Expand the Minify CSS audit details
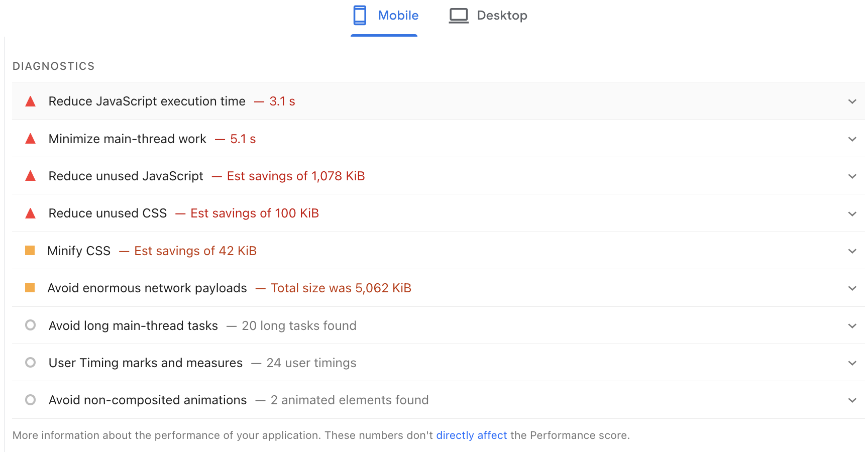The image size is (868, 452). (x=852, y=250)
